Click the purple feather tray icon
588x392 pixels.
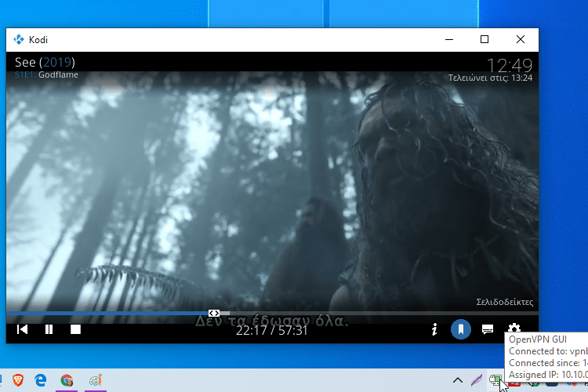(477, 380)
